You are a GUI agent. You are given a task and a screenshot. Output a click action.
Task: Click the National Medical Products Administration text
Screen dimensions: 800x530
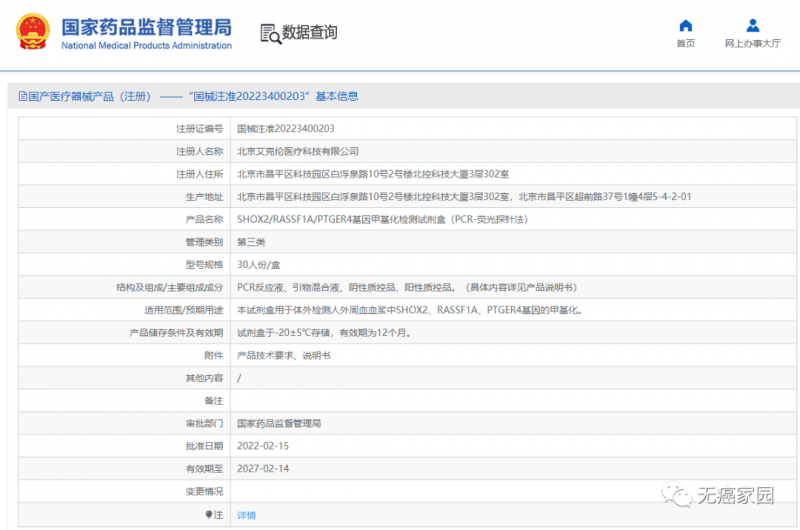146,45
